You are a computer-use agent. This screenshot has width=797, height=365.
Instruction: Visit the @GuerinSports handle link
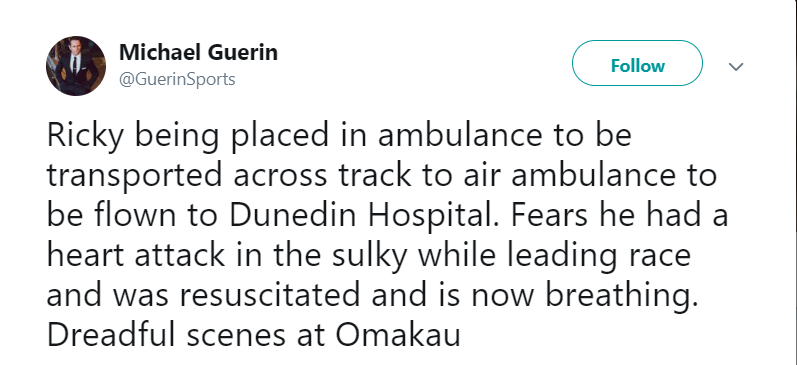177,79
